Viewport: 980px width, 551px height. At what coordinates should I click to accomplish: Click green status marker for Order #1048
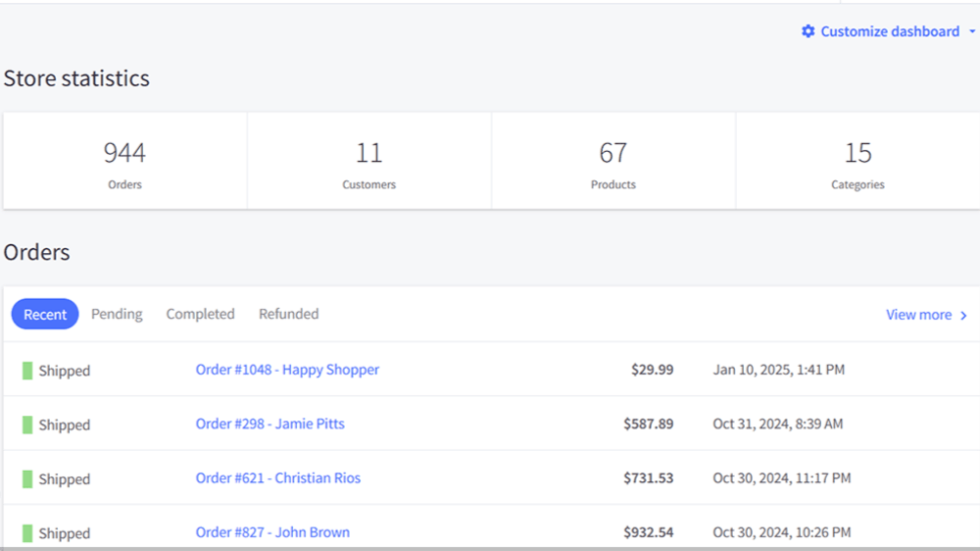coord(27,371)
